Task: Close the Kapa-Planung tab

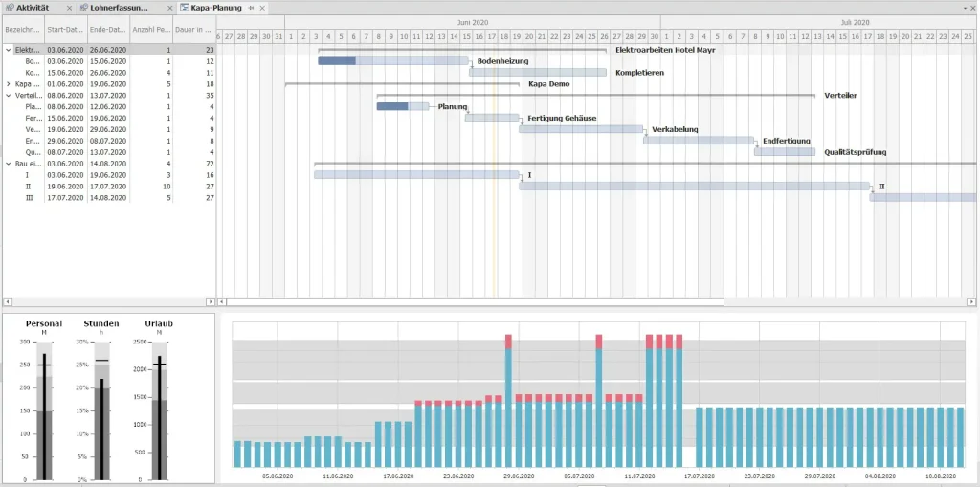Action: pos(262,8)
